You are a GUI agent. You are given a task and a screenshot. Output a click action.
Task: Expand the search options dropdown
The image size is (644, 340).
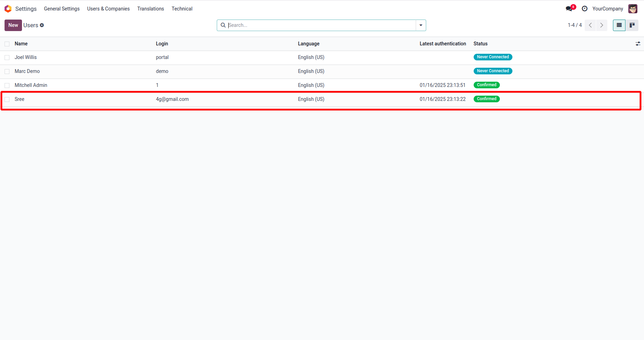pos(421,25)
